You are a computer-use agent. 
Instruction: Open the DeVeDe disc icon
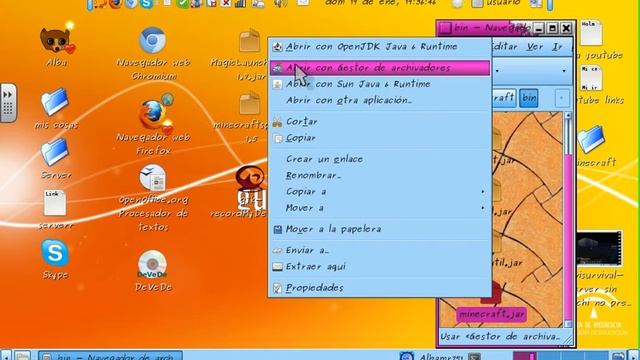point(152,264)
